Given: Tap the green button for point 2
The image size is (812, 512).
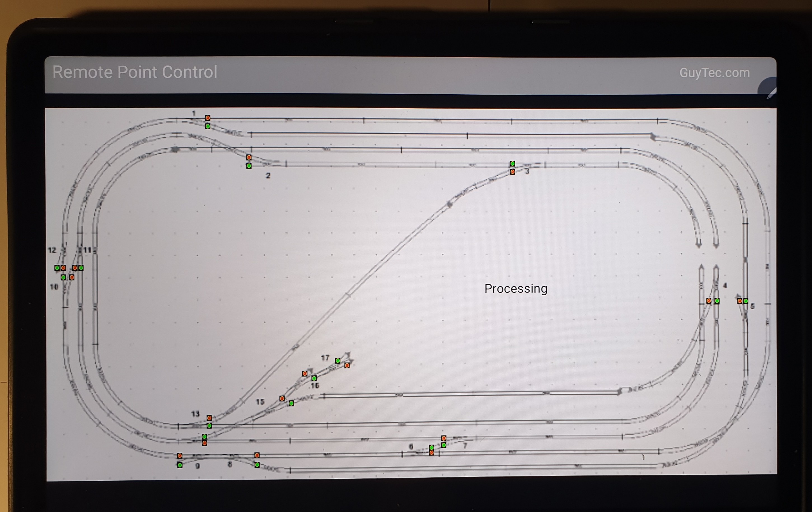Looking at the screenshot, I should (x=249, y=166).
